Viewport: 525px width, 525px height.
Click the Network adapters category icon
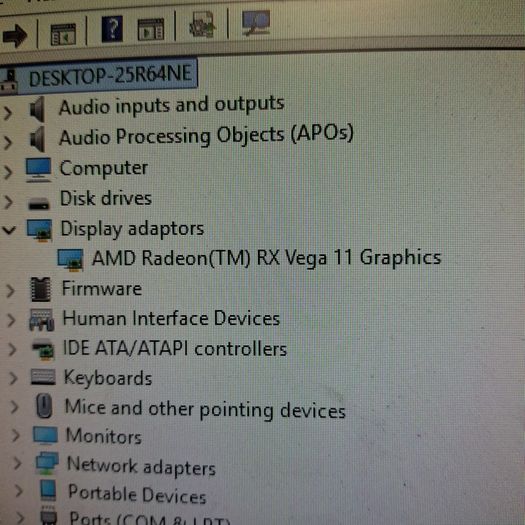47,463
